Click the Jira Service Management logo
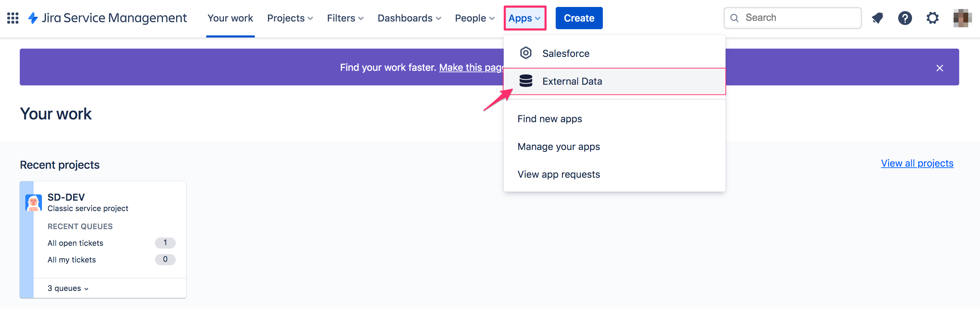Image resolution: width=980 pixels, height=326 pixels. pos(107,18)
